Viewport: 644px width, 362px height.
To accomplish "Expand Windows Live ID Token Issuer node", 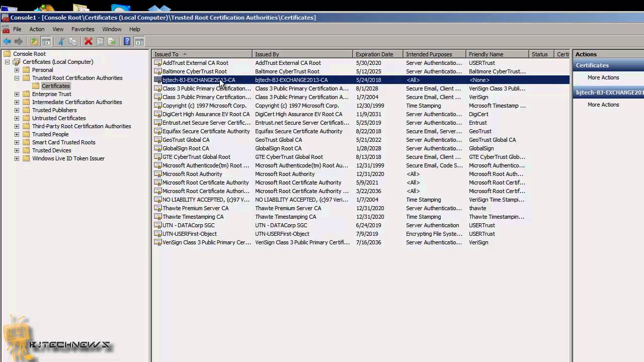I will click(17, 158).
